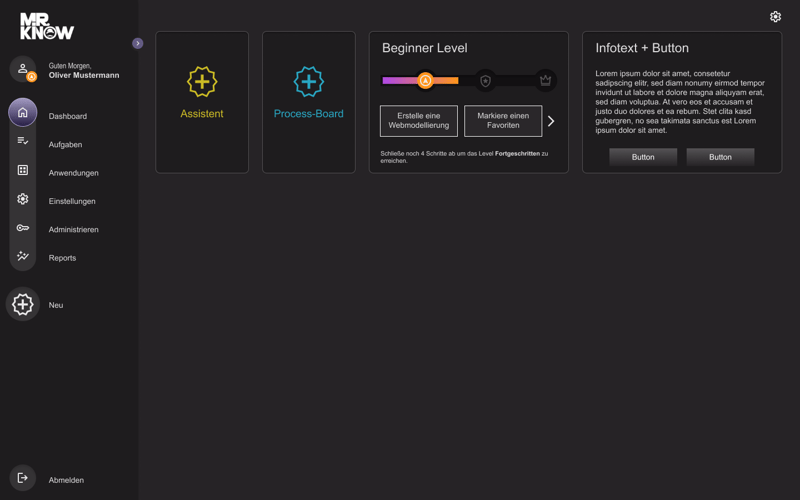Click the blue Process-Board plus badge icon

pyautogui.click(x=309, y=82)
